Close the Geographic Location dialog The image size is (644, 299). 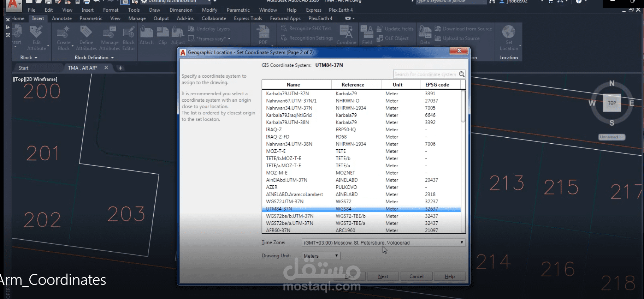459,51
